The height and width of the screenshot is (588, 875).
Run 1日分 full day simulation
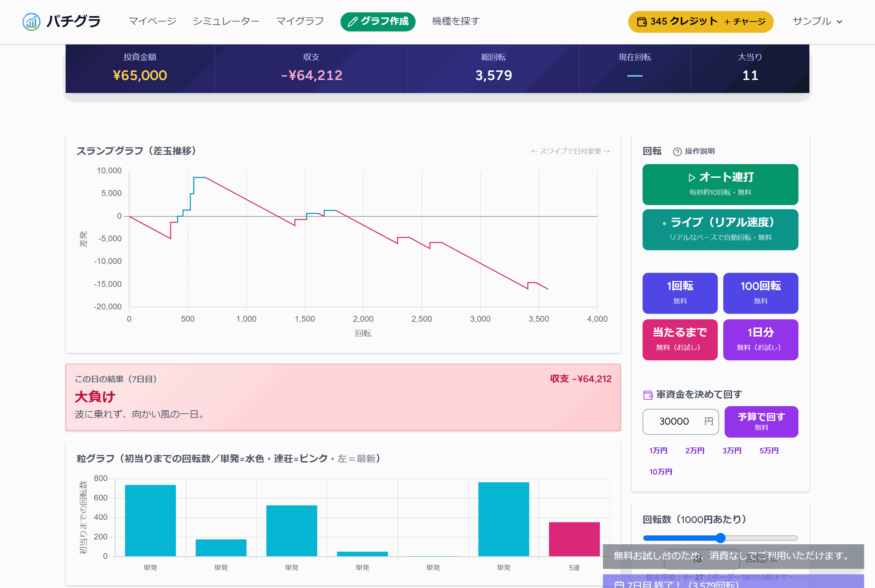[x=760, y=339]
